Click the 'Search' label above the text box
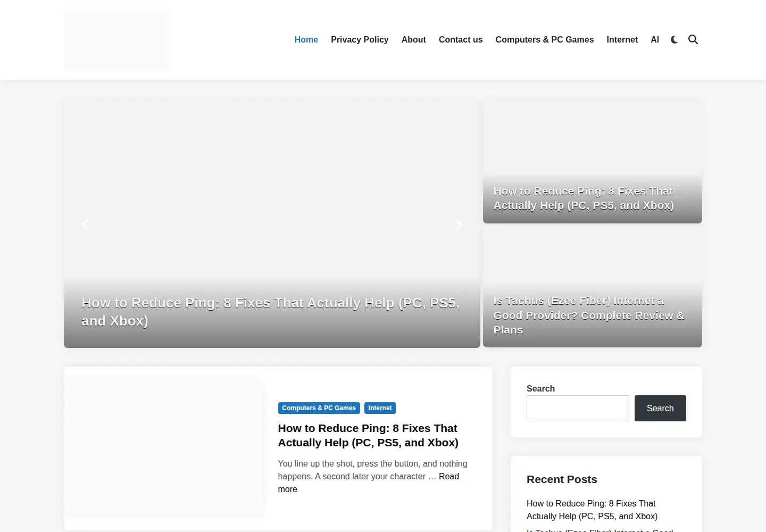The height and width of the screenshot is (532, 766). pos(540,388)
